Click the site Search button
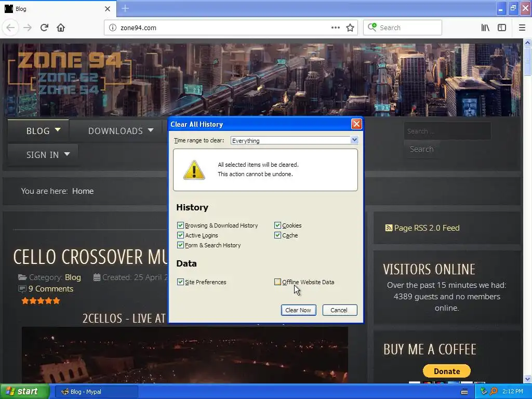 (x=421, y=149)
